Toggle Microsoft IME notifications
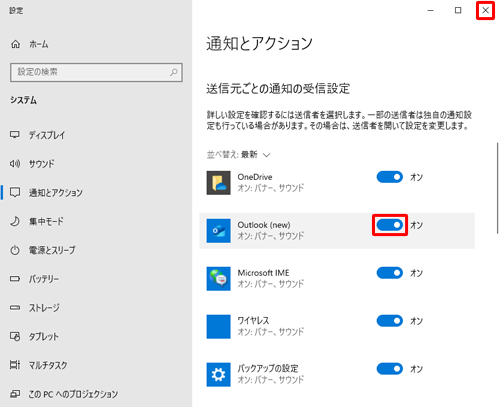Screen dimensions: 500x407 coord(390,273)
